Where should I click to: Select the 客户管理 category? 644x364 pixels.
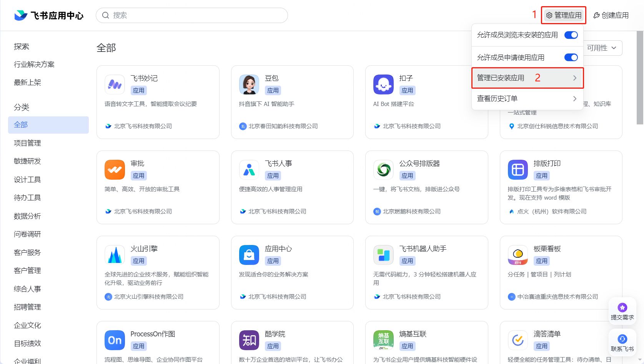coord(27,270)
